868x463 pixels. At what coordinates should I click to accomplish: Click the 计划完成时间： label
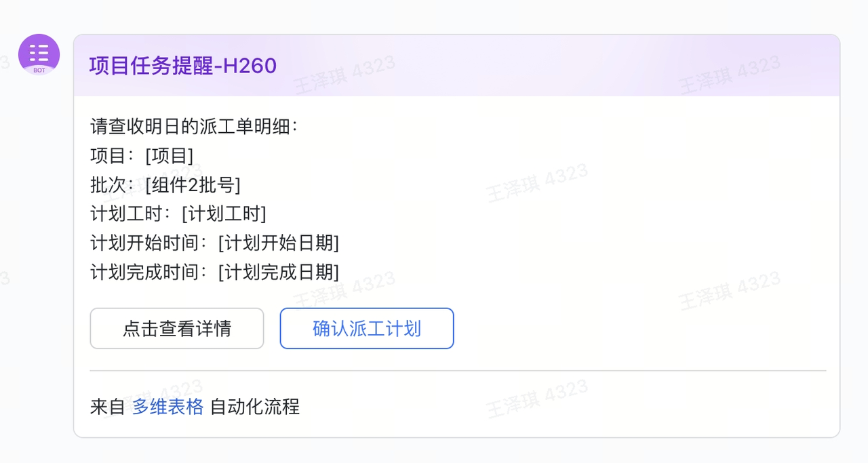149,272
